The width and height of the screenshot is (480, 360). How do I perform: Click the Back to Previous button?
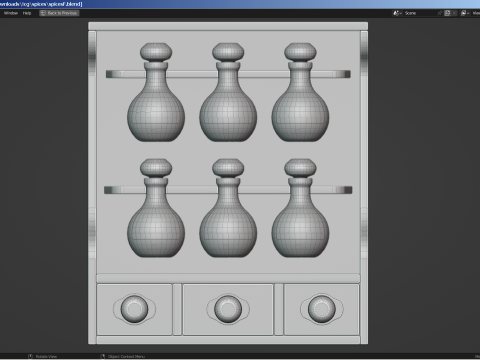click(x=59, y=13)
